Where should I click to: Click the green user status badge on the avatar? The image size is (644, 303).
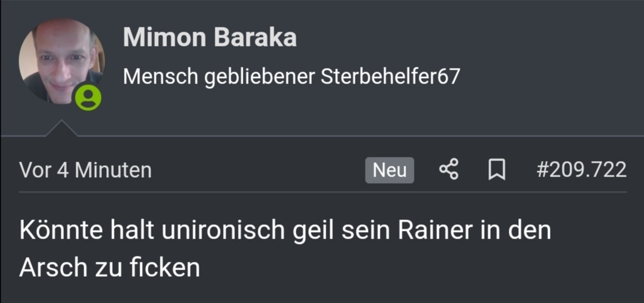(88, 98)
